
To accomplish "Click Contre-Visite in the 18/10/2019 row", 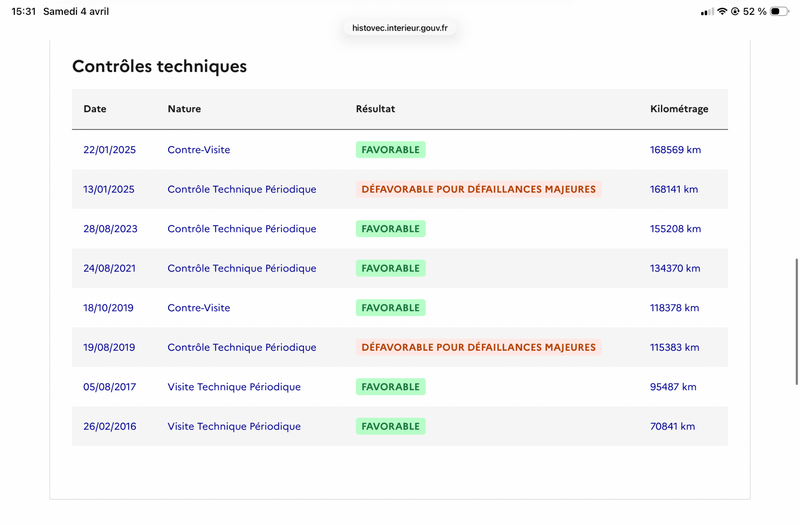I will [199, 308].
